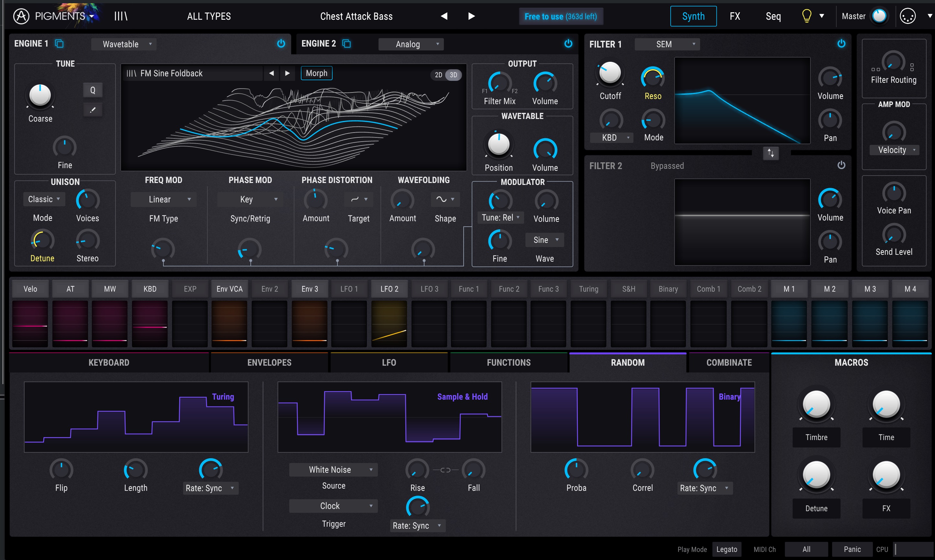Open Engine 1 Wavetable type dropdown
This screenshot has height=560, width=935.
[x=124, y=44]
